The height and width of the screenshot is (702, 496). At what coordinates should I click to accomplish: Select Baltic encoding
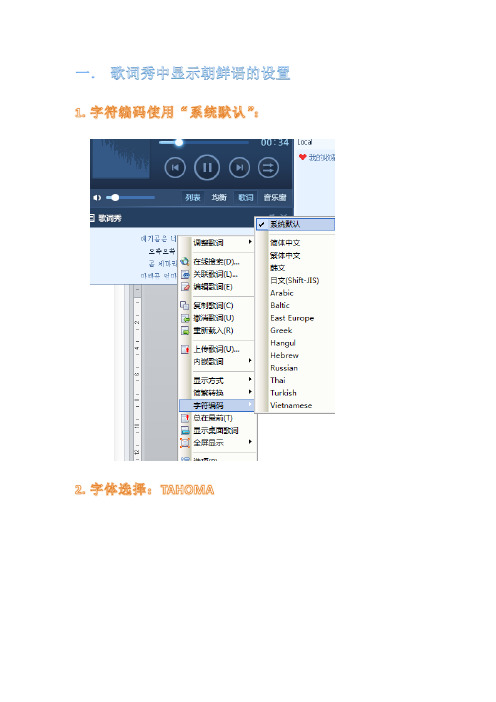coord(295,305)
